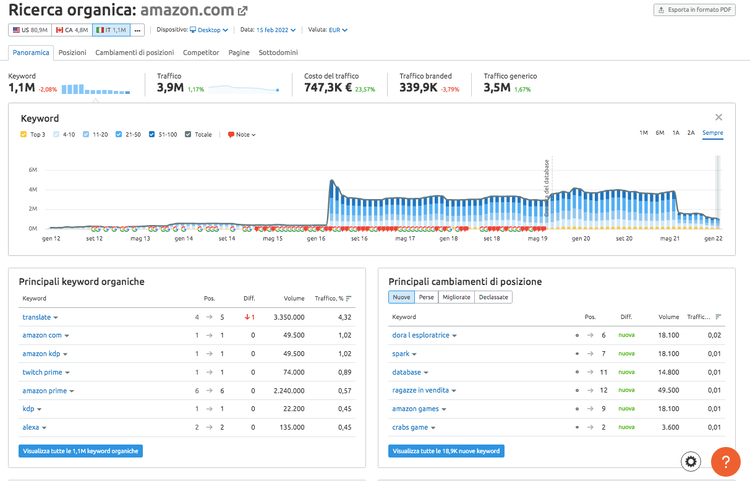Select the Declassate filter tab

(494, 297)
